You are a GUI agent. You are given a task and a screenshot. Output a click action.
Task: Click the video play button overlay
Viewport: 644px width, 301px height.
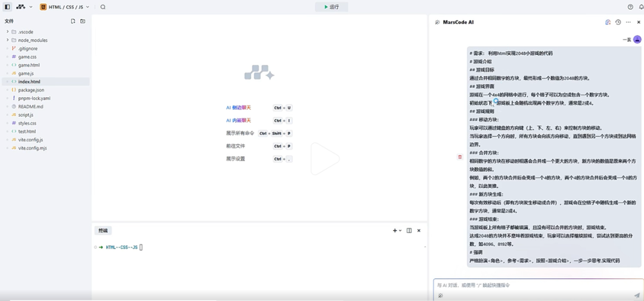[x=325, y=159]
